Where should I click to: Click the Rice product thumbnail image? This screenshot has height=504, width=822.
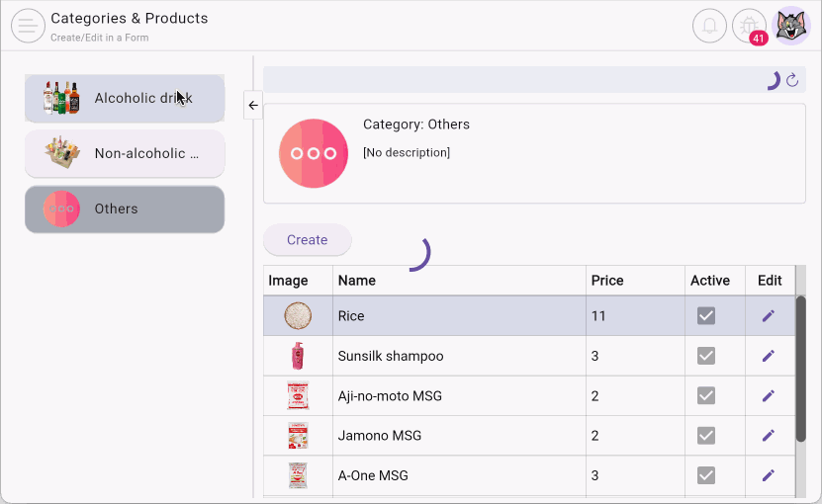click(298, 316)
